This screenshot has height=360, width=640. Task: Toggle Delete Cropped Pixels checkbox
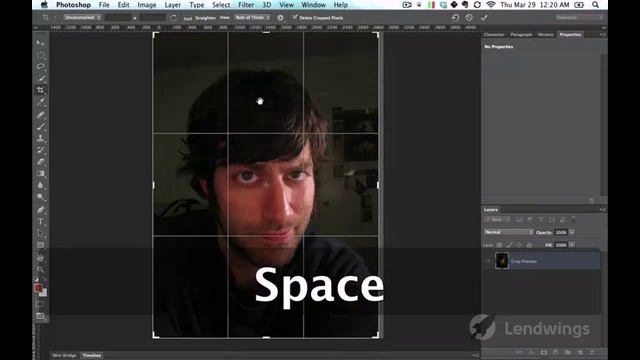point(295,17)
